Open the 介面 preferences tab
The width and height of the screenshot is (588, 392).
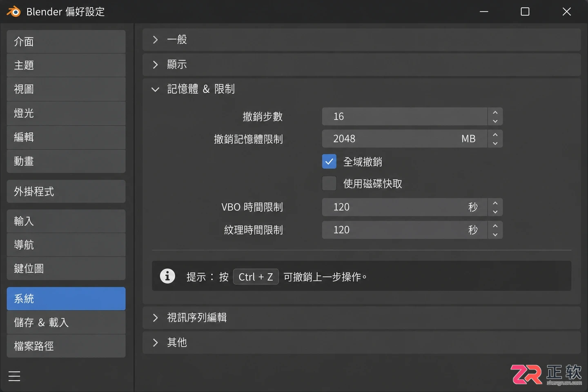tap(66, 42)
